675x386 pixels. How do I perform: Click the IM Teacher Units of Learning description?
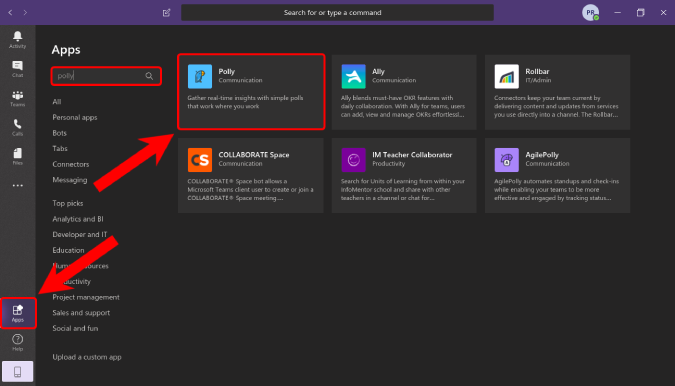[x=403, y=190]
